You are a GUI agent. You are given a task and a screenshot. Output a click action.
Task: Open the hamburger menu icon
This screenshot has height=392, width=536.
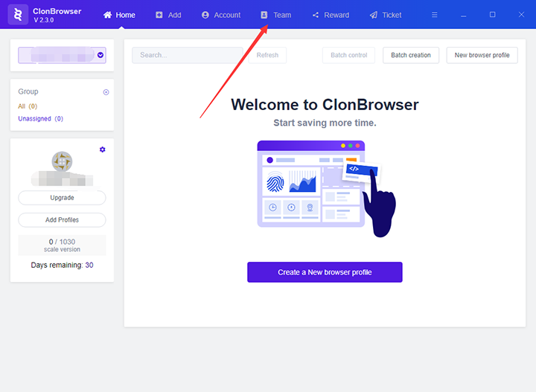(x=435, y=15)
